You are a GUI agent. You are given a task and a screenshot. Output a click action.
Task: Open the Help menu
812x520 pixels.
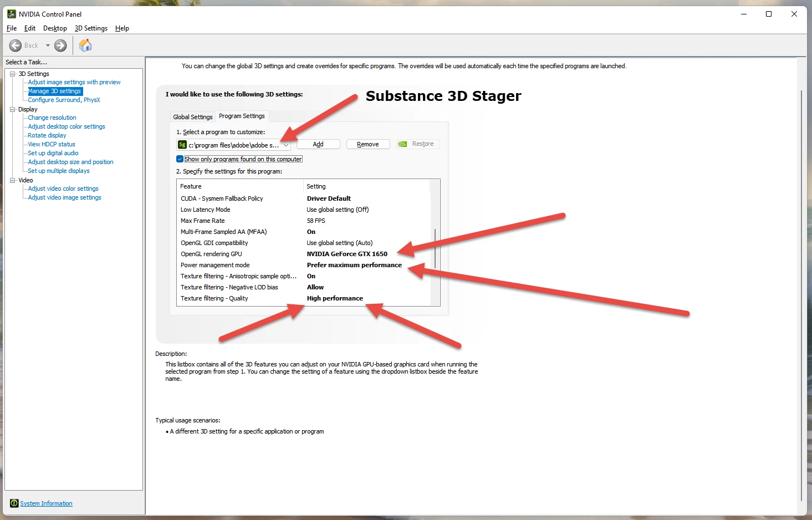122,28
